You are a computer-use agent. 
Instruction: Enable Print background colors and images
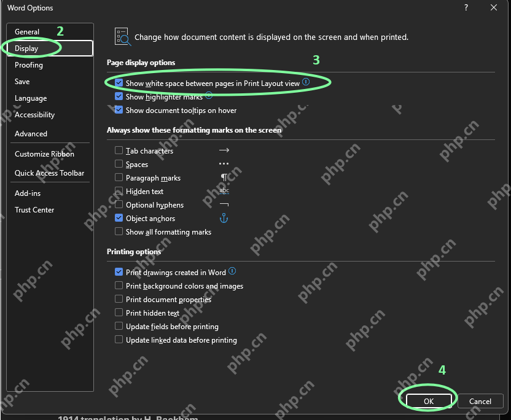[x=119, y=286]
